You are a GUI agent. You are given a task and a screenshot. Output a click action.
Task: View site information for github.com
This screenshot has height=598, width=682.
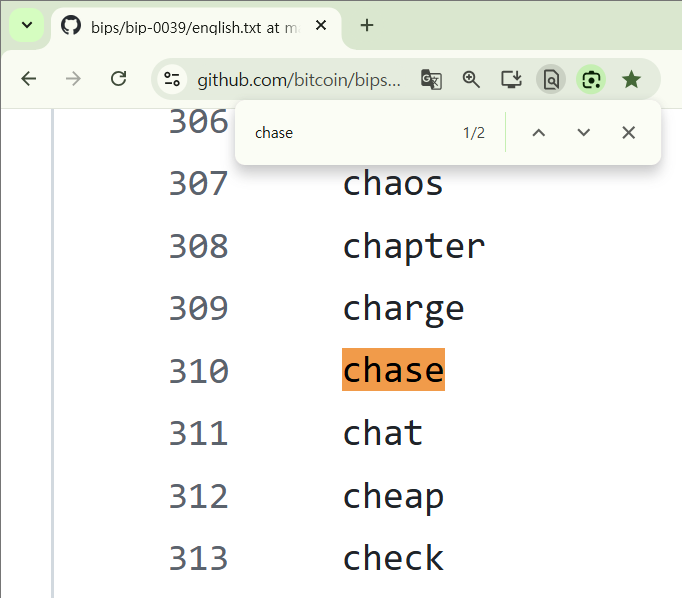(172, 79)
